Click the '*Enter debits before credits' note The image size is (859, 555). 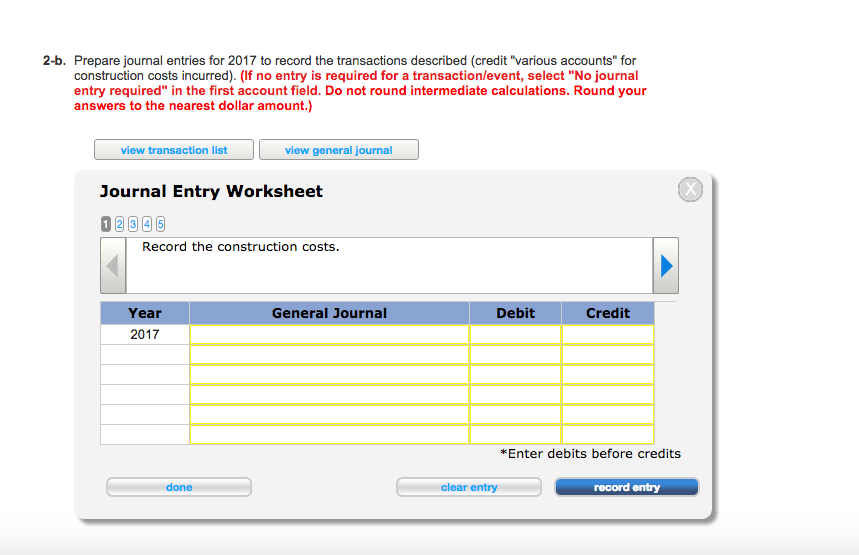[x=590, y=454]
